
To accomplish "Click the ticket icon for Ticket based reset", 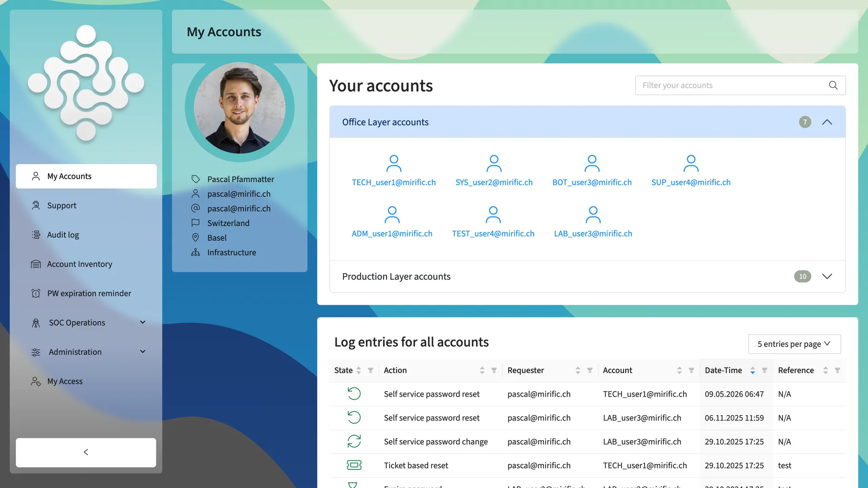I will [354, 465].
